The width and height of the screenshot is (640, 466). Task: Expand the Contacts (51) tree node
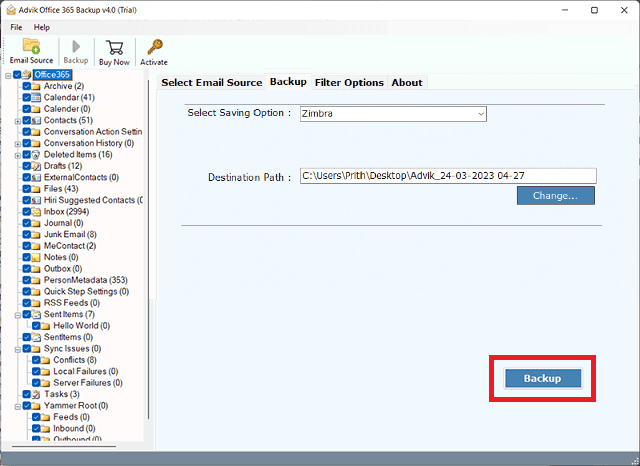[x=18, y=121]
